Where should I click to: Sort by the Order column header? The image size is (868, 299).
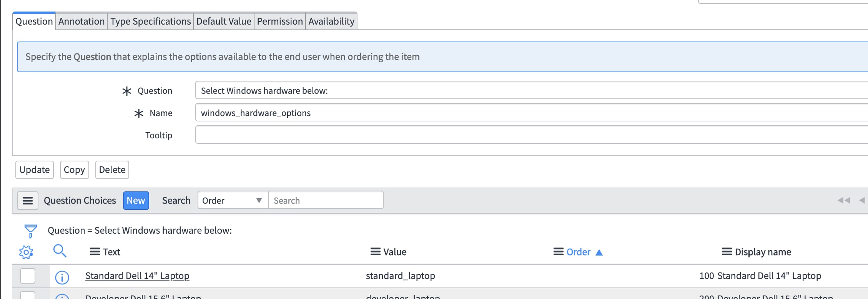(x=578, y=252)
